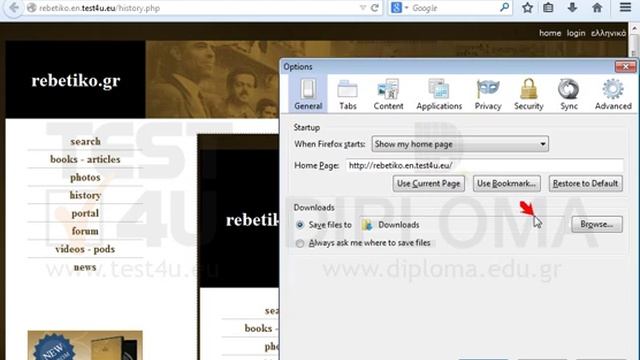
Task: Click the Use Bookmark button
Action: pyautogui.click(x=507, y=184)
